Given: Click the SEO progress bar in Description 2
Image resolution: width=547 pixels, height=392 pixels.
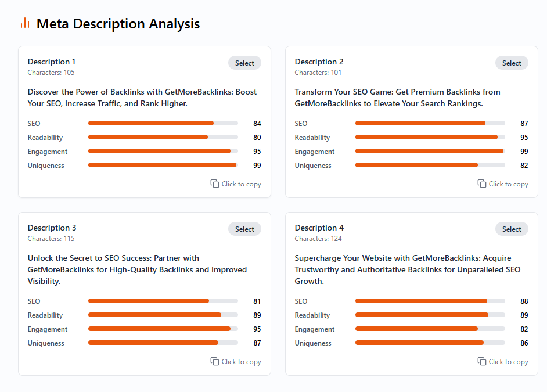Looking at the screenshot, I should (430, 123).
